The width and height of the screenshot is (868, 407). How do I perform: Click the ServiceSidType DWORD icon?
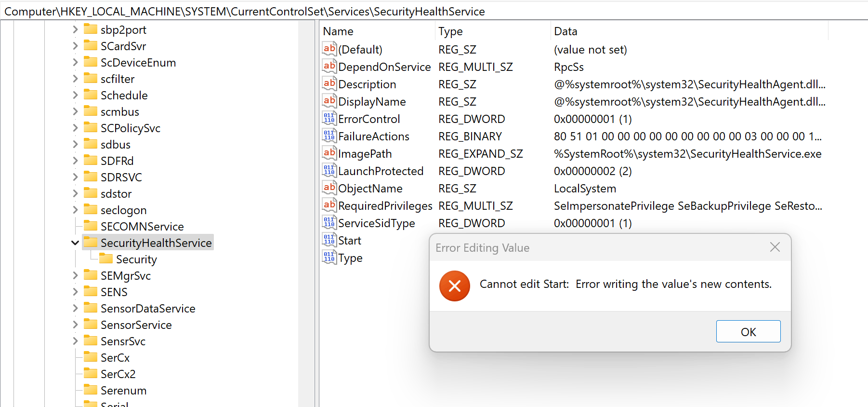(x=329, y=222)
